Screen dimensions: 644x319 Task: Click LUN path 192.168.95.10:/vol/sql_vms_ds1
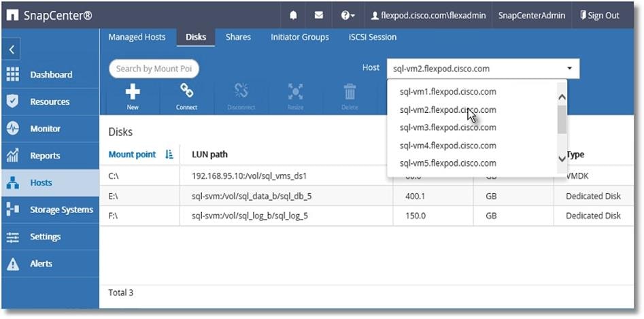coord(250,176)
